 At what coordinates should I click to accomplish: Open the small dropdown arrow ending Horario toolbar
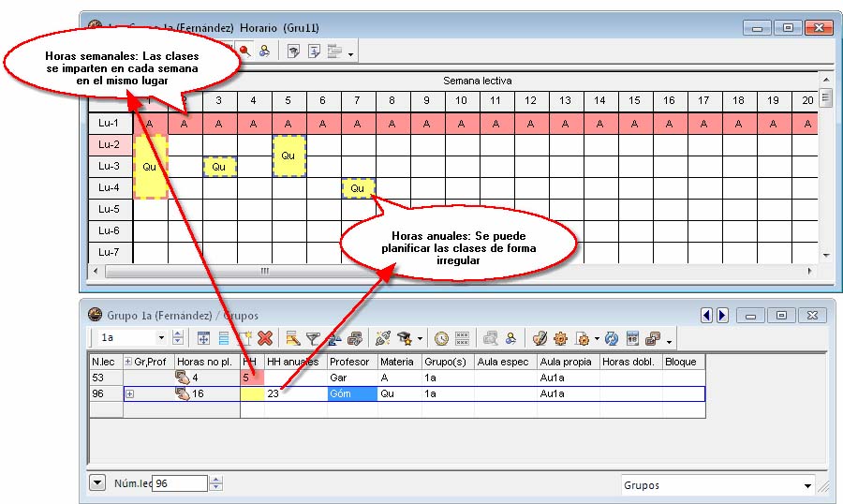[350, 54]
